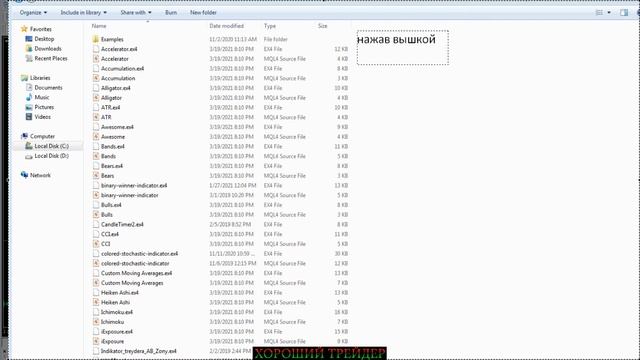Create a New folder from the toolbar
Screen dimensions: 640x360
[203, 13]
